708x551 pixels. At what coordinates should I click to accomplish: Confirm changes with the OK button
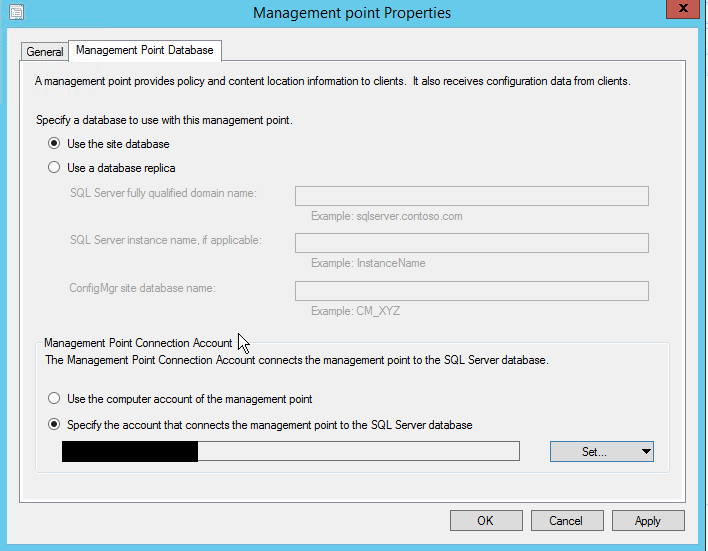486,520
